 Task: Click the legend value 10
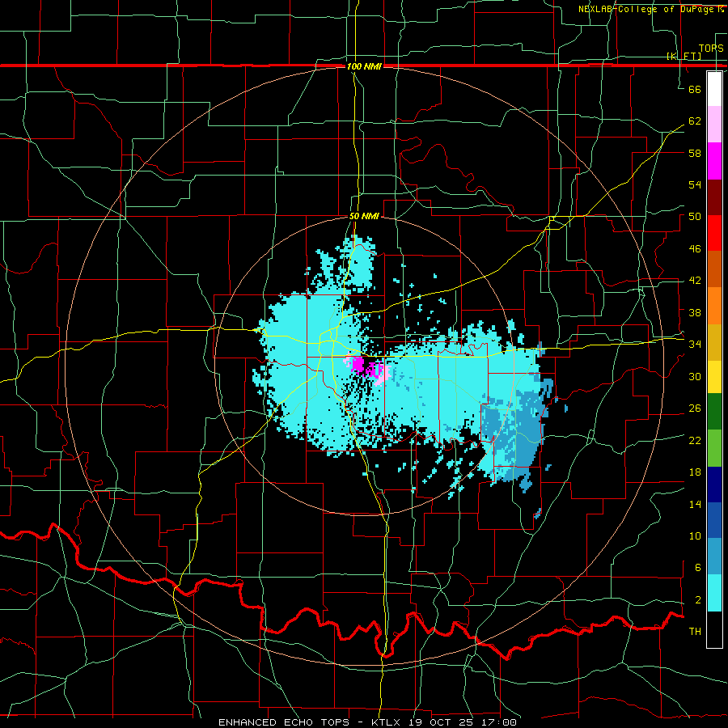click(695, 535)
